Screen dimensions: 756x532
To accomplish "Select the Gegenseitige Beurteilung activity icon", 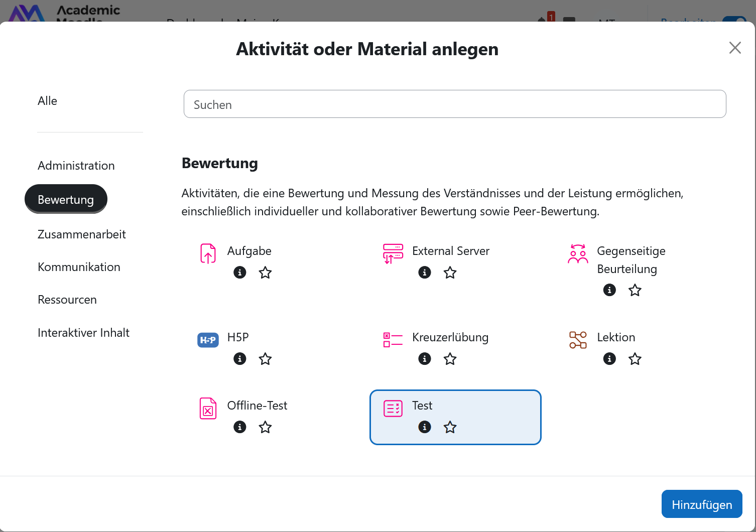I will 578,253.
